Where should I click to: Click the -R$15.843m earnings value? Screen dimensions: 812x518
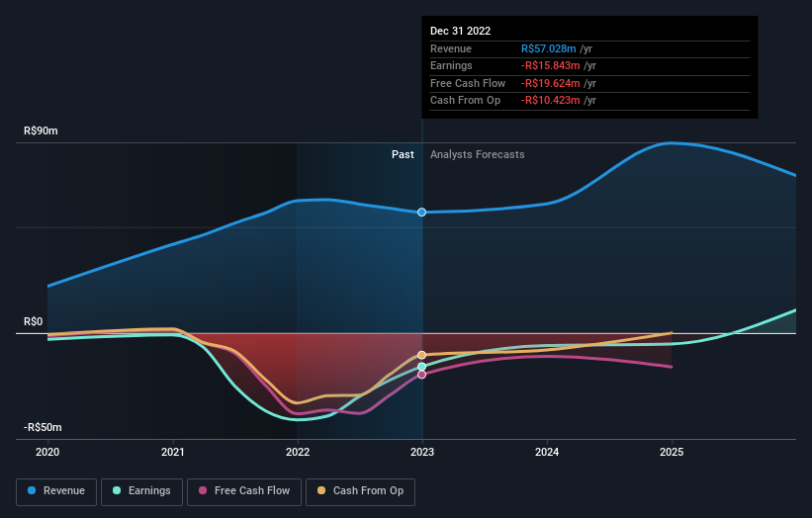pyautogui.click(x=551, y=65)
